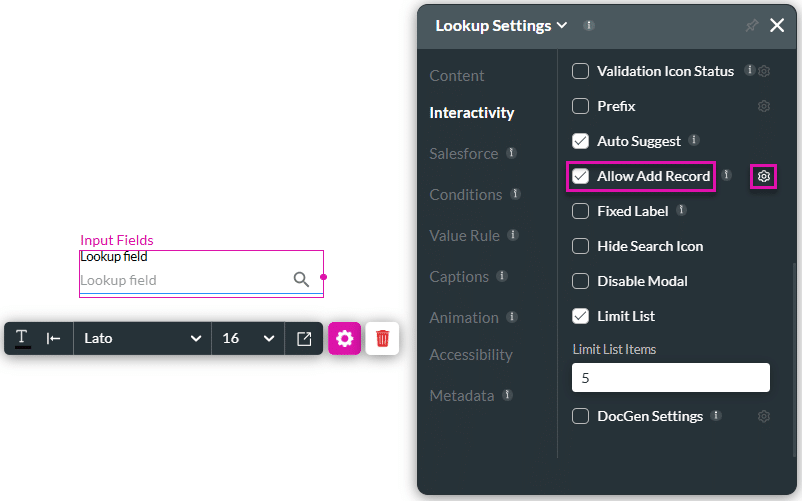802x501 pixels.
Task: Uncheck Limit List checkbox
Action: click(x=581, y=316)
